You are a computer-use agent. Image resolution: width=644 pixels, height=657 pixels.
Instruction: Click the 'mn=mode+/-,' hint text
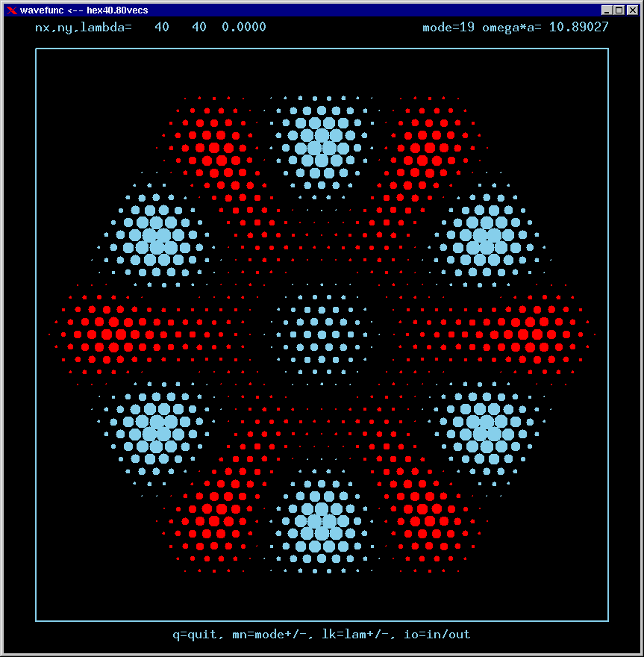coord(272,635)
